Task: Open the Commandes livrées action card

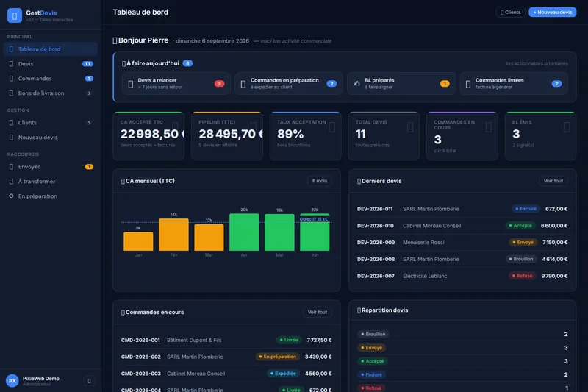Action: pos(514,83)
